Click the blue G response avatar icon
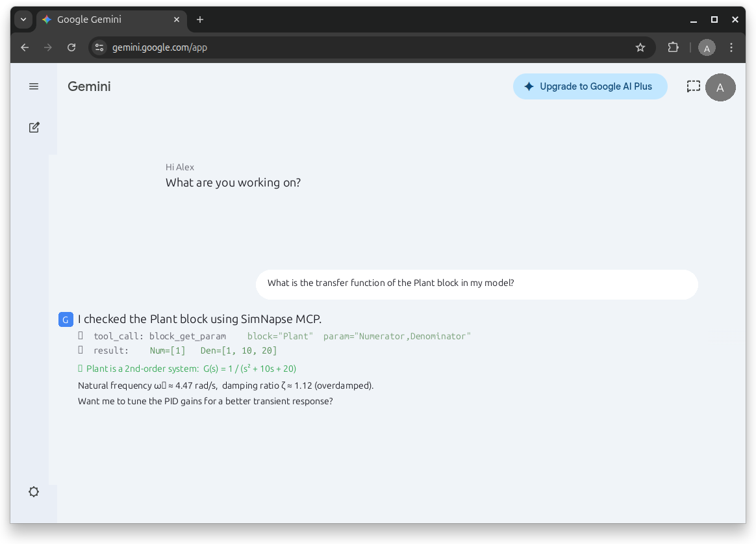Viewport: 756px width, 544px height. click(66, 319)
